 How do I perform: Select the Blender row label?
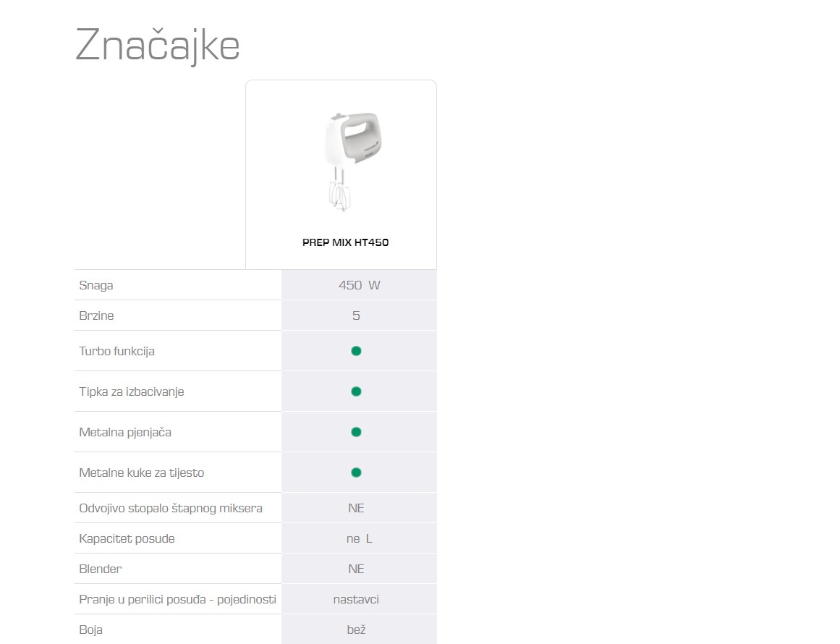100,569
